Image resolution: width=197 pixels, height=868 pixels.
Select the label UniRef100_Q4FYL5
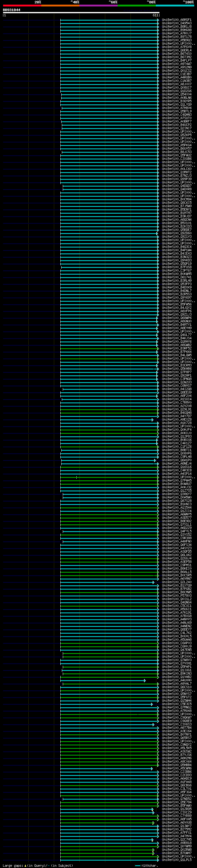point(176,531)
